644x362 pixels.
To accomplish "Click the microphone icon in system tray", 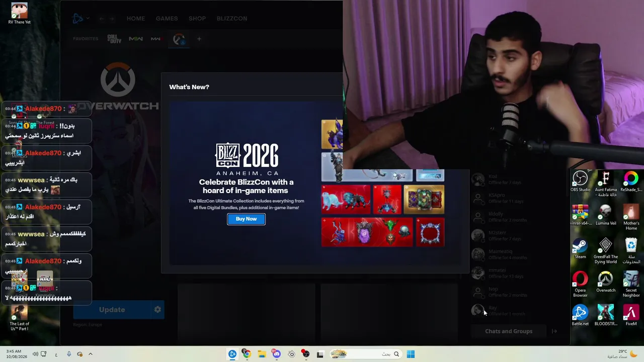I will (x=69, y=354).
